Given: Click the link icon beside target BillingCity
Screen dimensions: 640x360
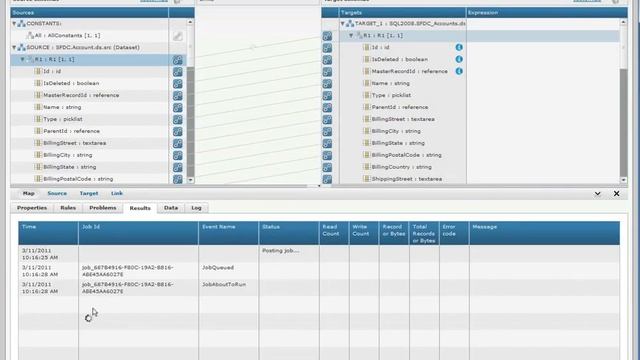Looking at the screenshot, I should click(x=327, y=131).
